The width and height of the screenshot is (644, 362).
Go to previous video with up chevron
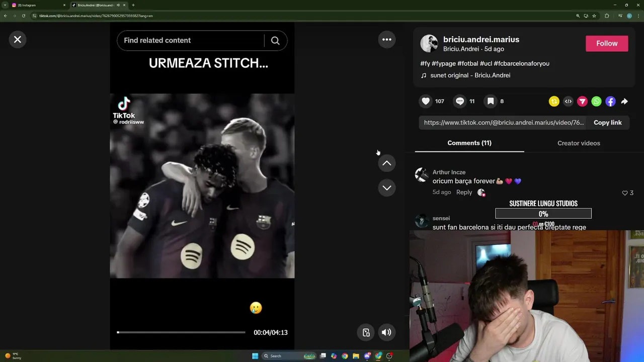click(387, 163)
